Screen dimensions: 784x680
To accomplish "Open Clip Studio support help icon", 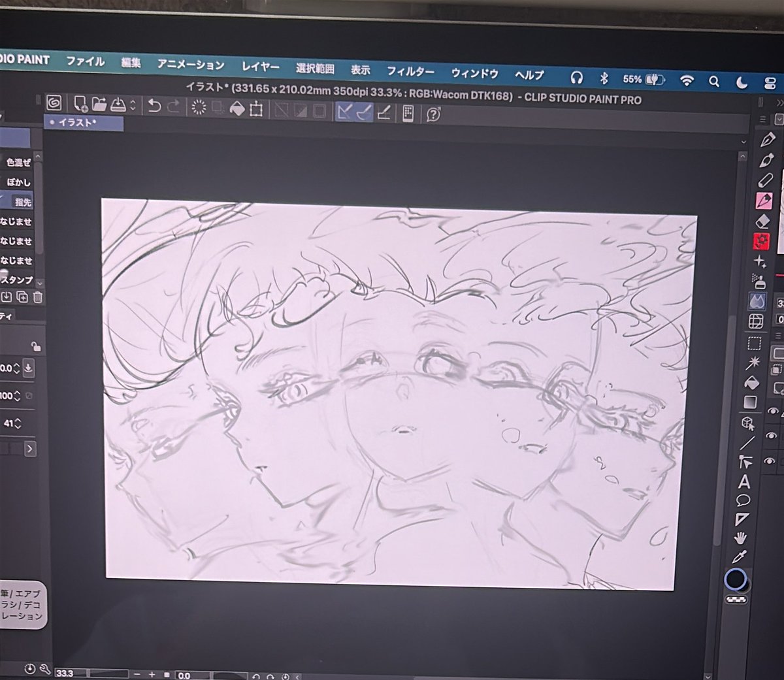I will click(433, 115).
